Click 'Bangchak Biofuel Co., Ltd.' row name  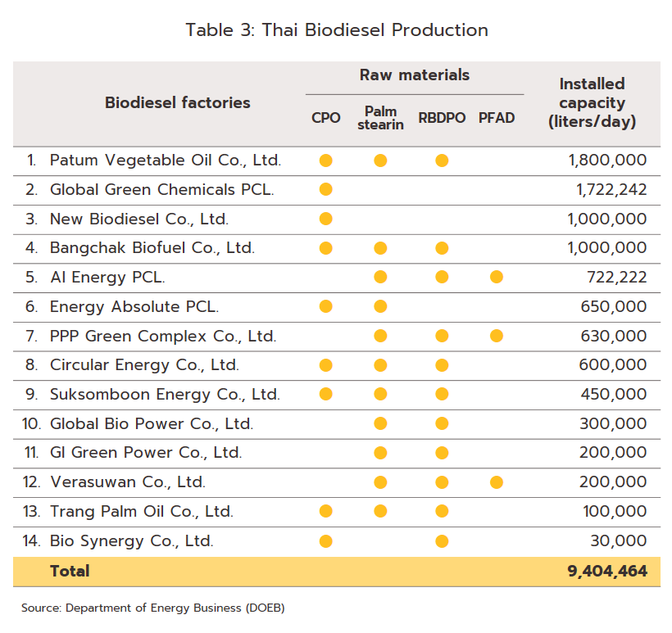(152, 248)
